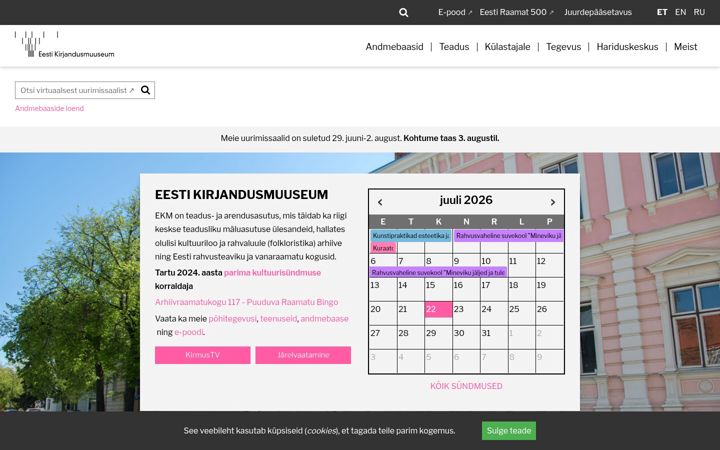Image resolution: width=720 pixels, height=450 pixels.
Task: Follow the e-poodi link
Action: [x=189, y=332]
